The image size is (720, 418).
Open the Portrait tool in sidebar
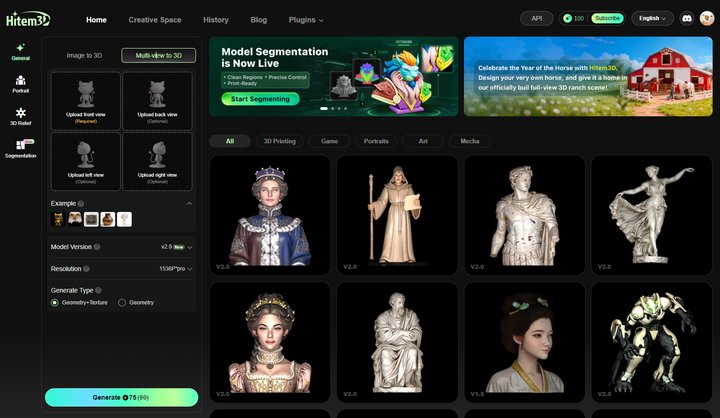pyautogui.click(x=20, y=85)
